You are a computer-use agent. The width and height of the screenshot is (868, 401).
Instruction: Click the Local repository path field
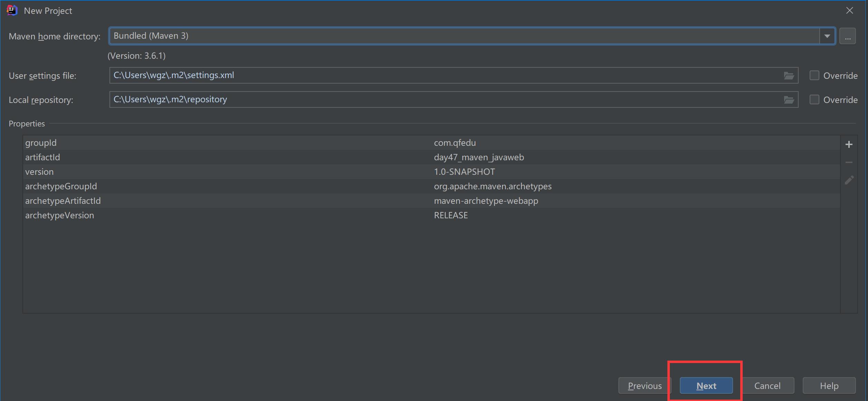454,99
